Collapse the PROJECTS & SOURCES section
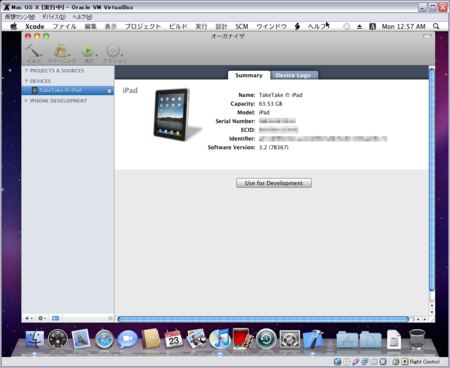The height and width of the screenshot is (368, 450). pyautogui.click(x=26, y=71)
